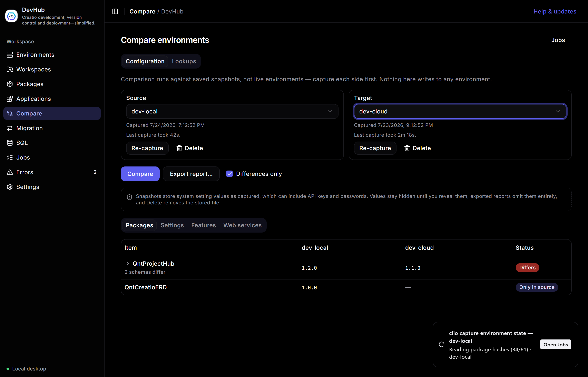Screen dimensions: 588x377
Task: Click the Compare breadcrumb text
Action: (x=142, y=11)
